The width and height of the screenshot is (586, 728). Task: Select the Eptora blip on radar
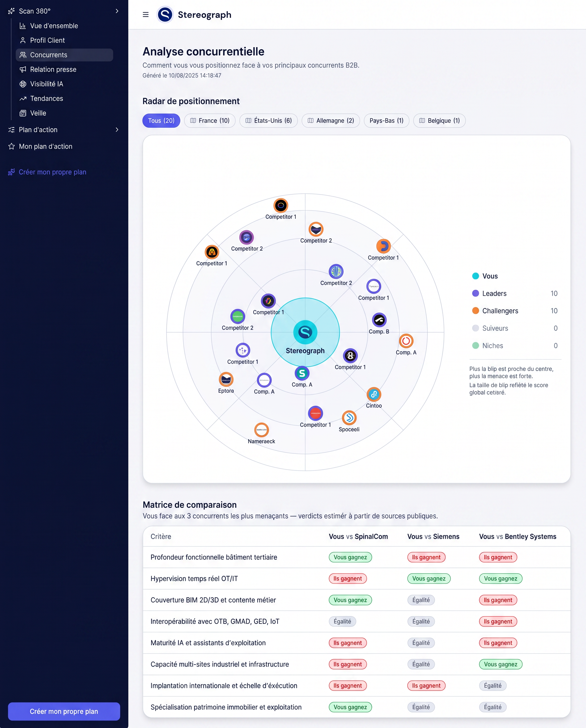(x=226, y=379)
